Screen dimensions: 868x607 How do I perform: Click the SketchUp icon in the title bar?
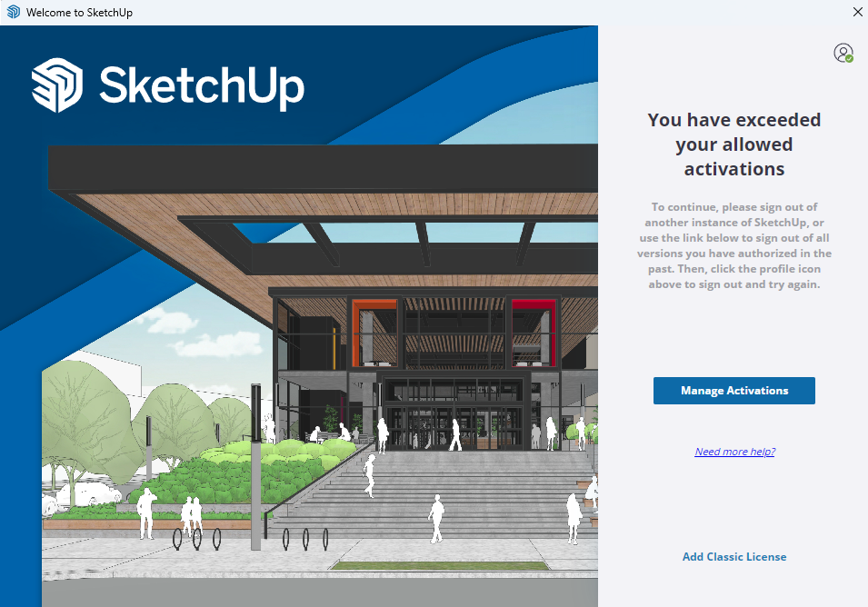coord(14,12)
